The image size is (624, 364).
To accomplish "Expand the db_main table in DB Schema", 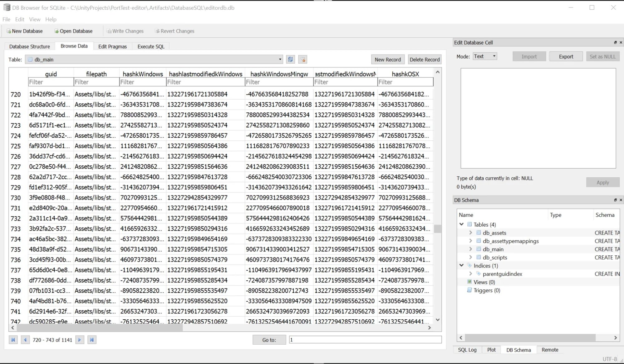I will (x=471, y=249).
